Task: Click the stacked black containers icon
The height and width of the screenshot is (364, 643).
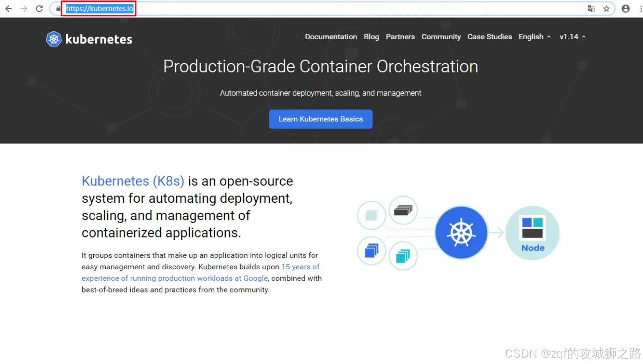Action: 403,210
